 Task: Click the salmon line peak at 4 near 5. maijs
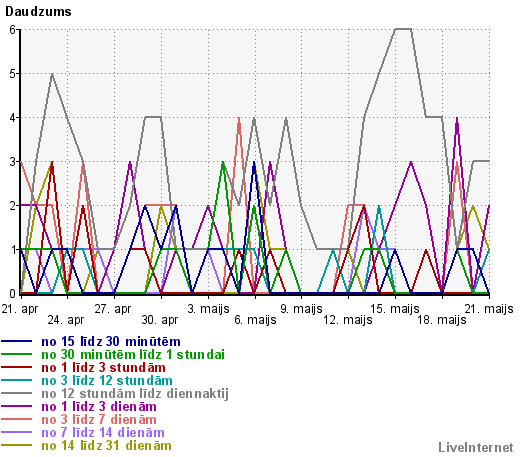point(239,118)
